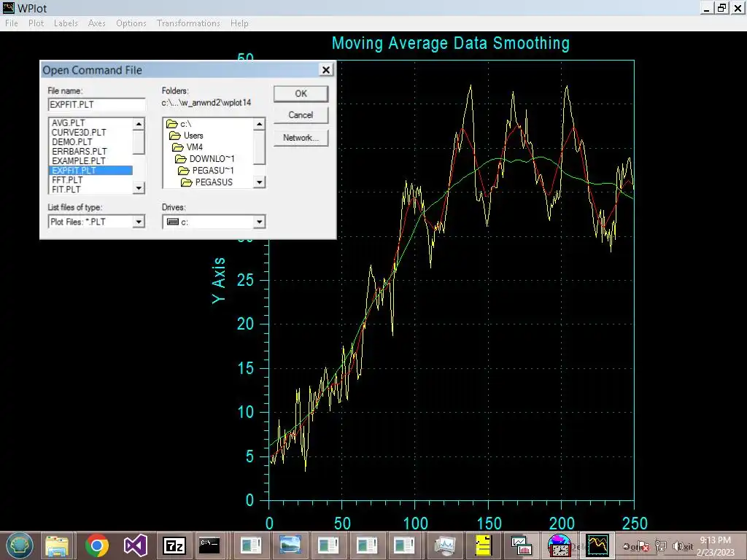The image size is (747, 560).
Task: Open the chart windows taskbar icon
Action: coord(521,545)
